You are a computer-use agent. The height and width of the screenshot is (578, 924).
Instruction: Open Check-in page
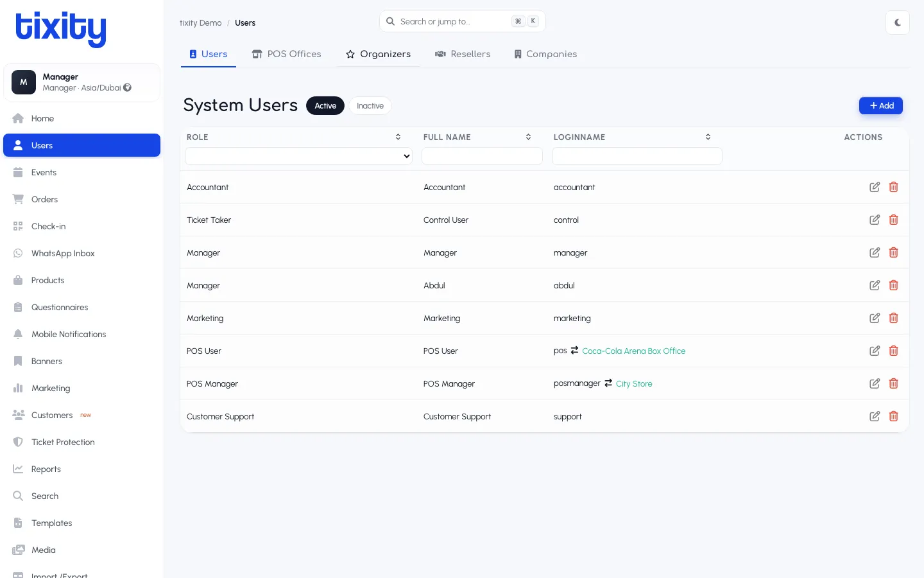pyautogui.click(x=81, y=226)
